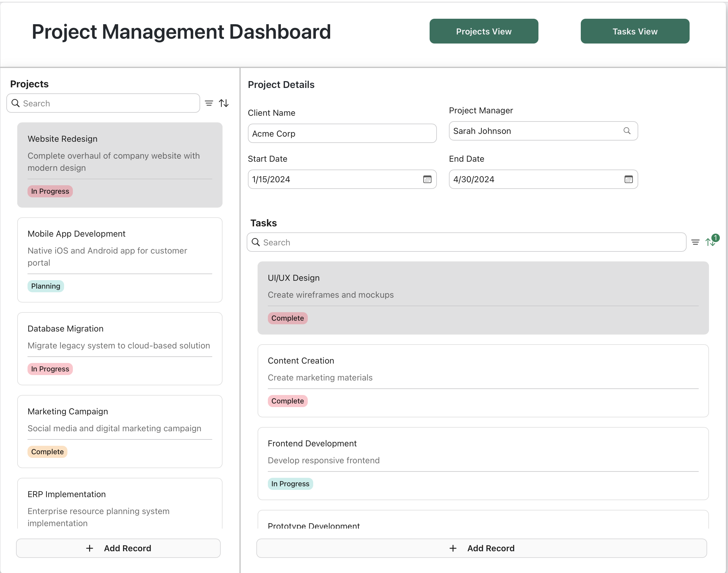Open the End Date calendar picker
The height and width of the screenshot is (573, 728).
click(628, 179)
